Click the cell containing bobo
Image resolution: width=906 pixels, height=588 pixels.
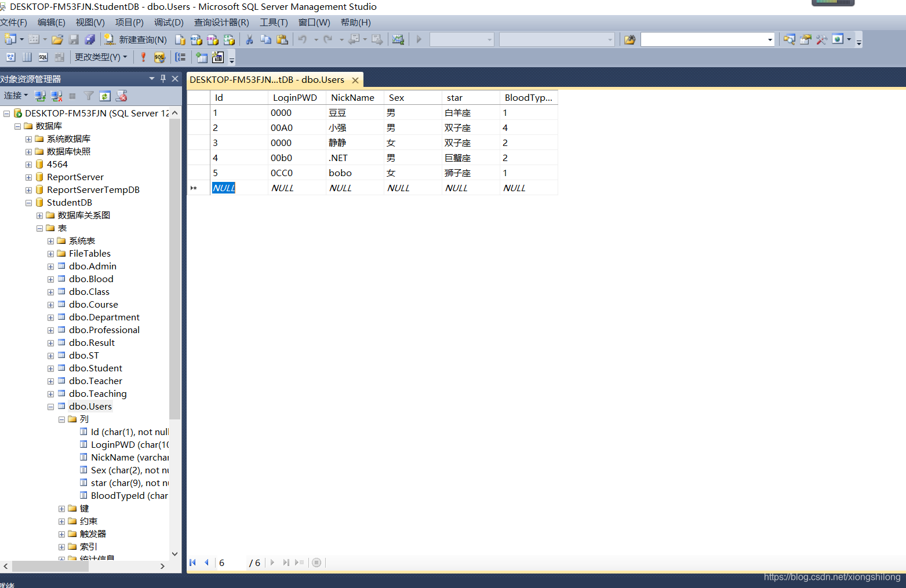click(x=355, y=173)
